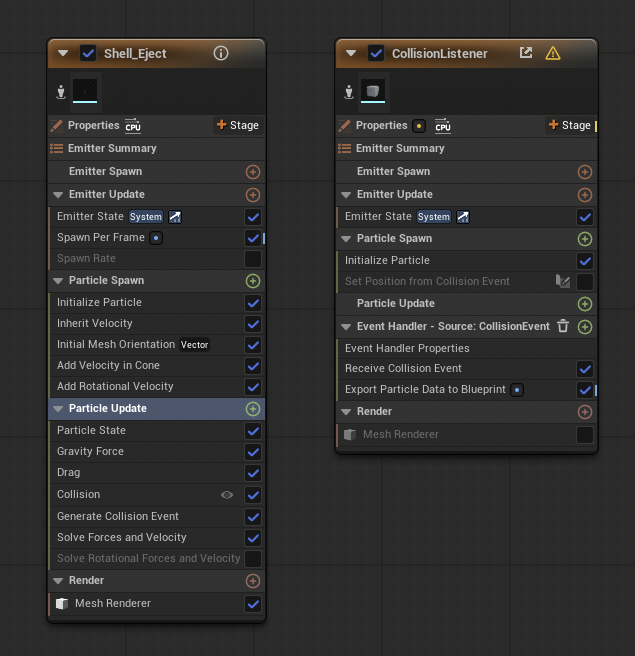Collapse CollisionListener Particle Spawn section
Viewport: 635px width, 656px height.
(x=346, y=239)
